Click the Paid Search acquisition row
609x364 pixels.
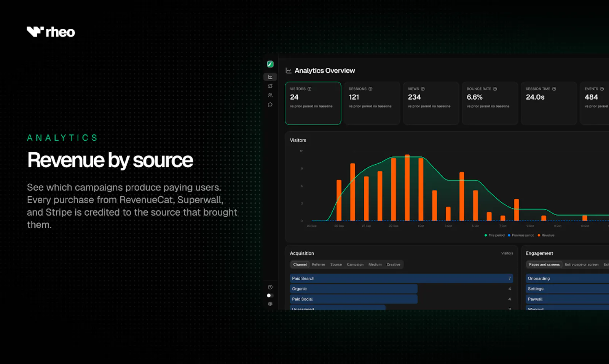[402, 278]
